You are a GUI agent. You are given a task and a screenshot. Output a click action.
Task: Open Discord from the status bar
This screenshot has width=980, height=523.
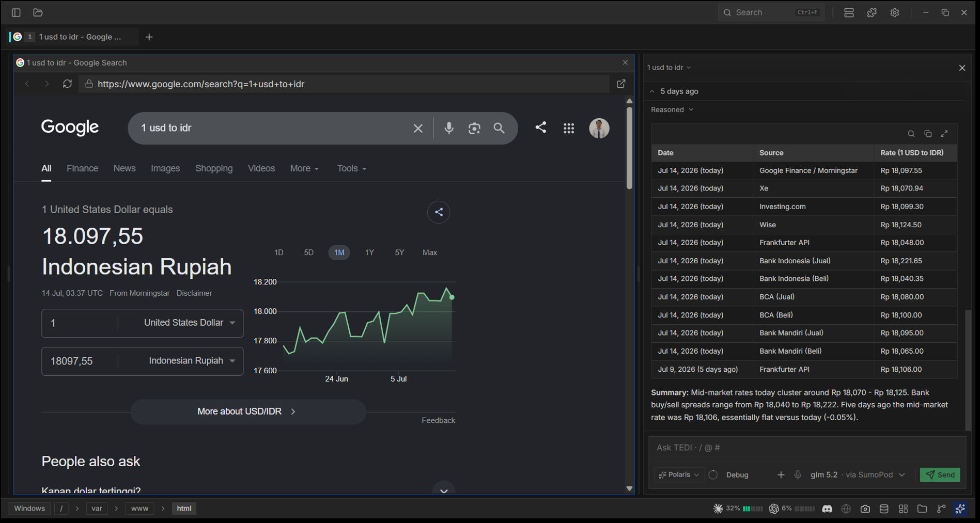tap(827, 509)
